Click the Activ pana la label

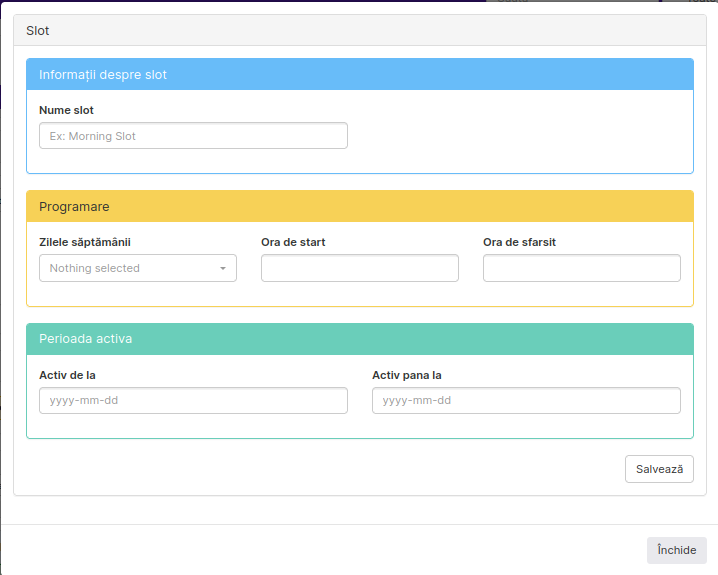[407, 375]
